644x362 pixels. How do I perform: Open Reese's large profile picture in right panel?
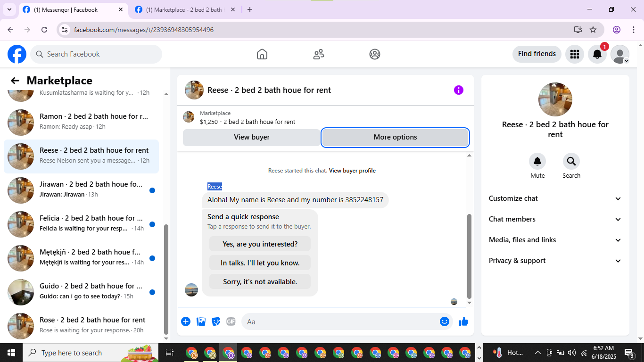pos(555,99)
